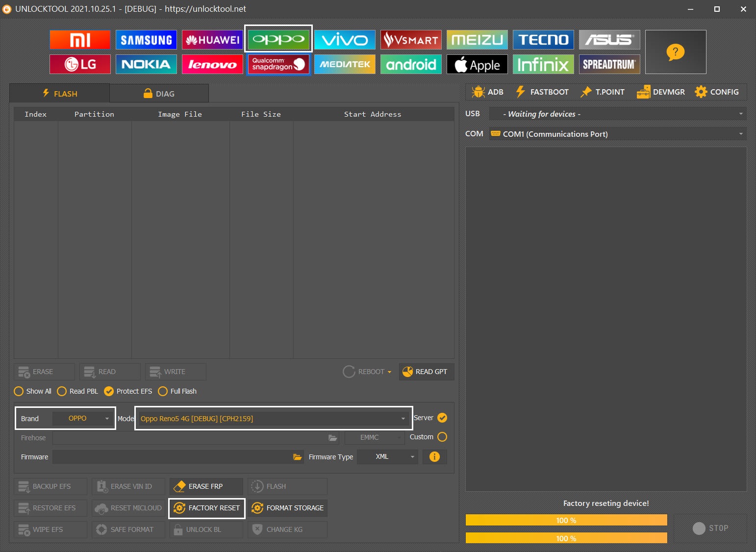Click the STOP button
This screenshot has height=552, width=756.
click(x=710, y=528)
